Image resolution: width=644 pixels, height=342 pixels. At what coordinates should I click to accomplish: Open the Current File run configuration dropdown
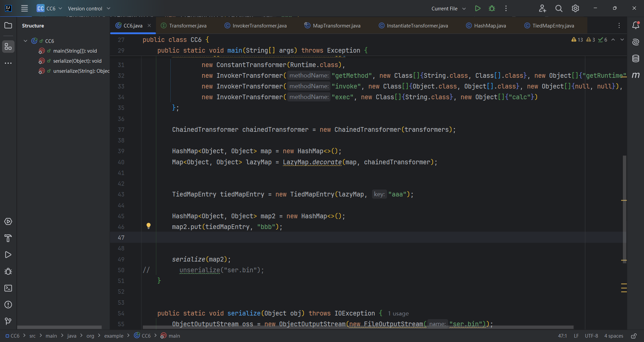click(x=449, y=8)
